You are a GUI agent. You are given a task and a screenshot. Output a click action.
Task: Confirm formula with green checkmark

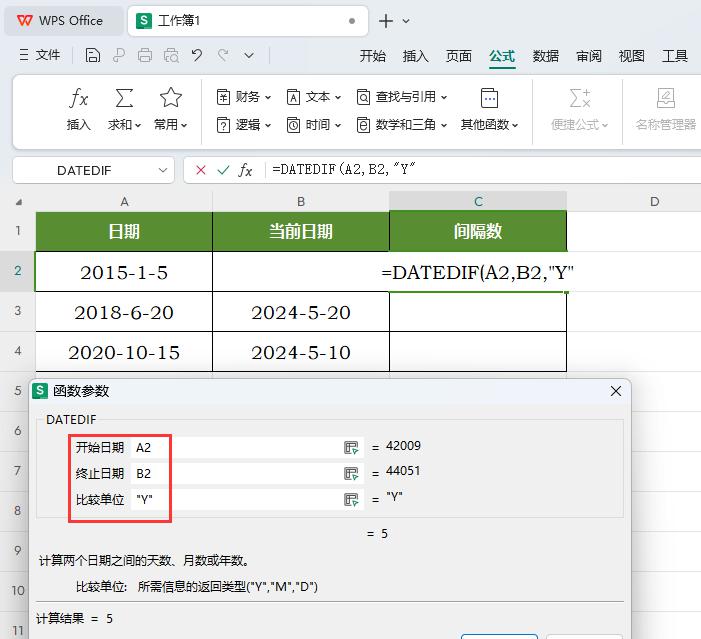coord(223,170)
